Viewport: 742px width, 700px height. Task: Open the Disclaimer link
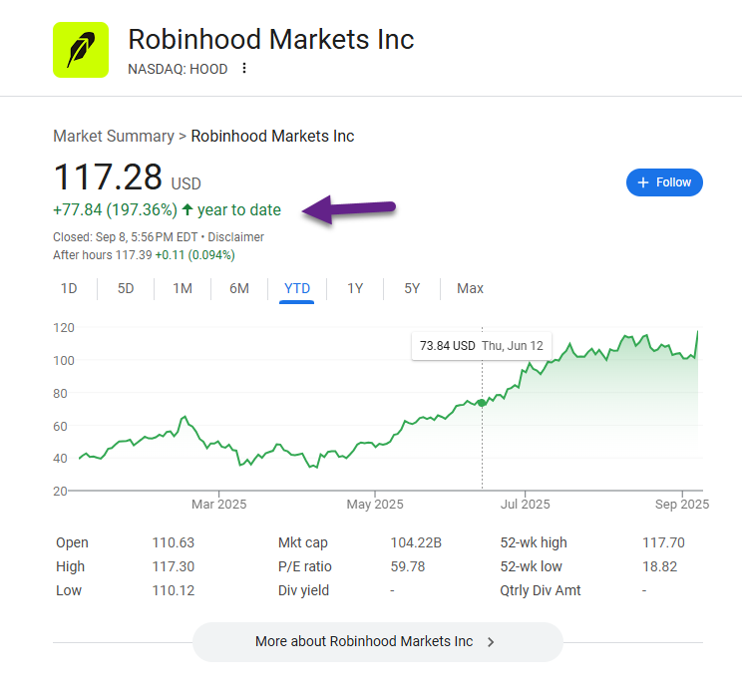click(235, 236)
